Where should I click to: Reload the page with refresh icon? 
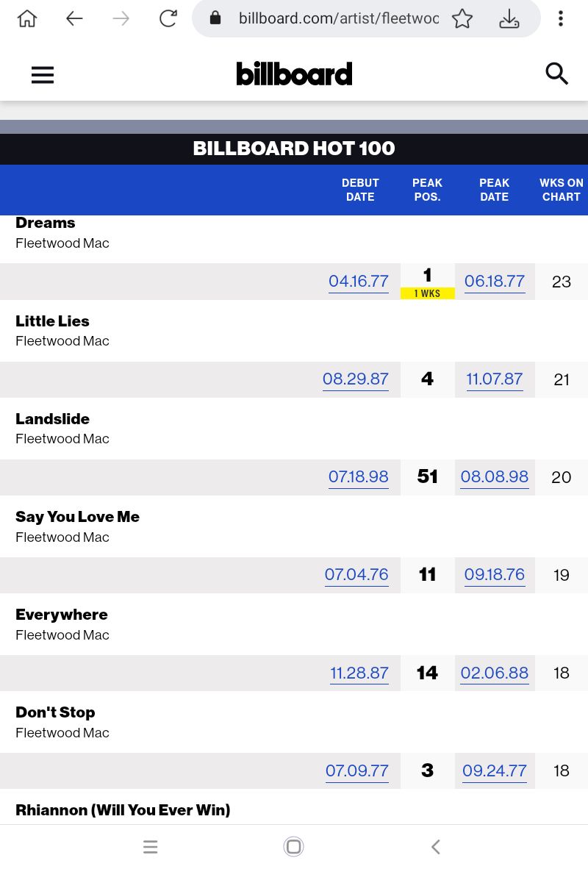(168, 18)
